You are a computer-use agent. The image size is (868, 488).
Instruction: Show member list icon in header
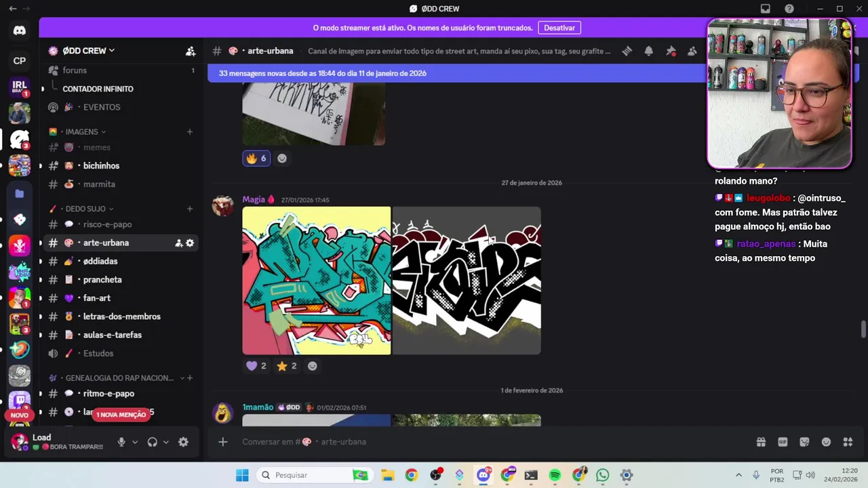point(692,51)
